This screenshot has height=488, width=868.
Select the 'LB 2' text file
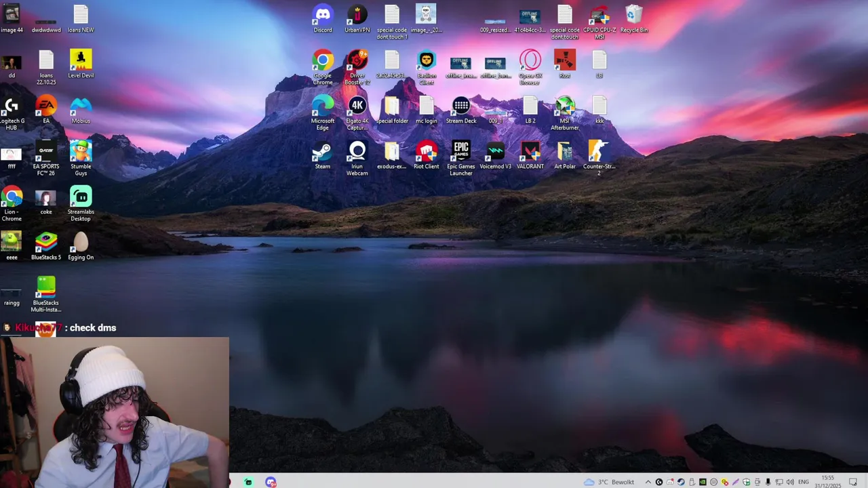click(530, 109)
